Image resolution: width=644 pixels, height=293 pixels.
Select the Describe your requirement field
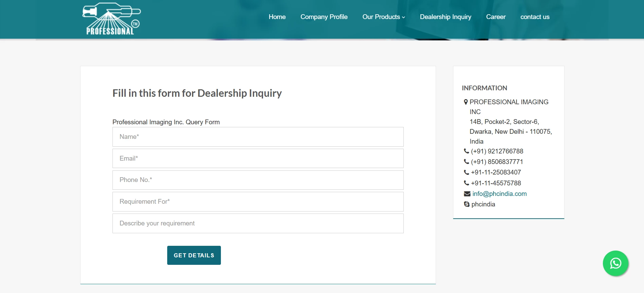pos(258,223)
